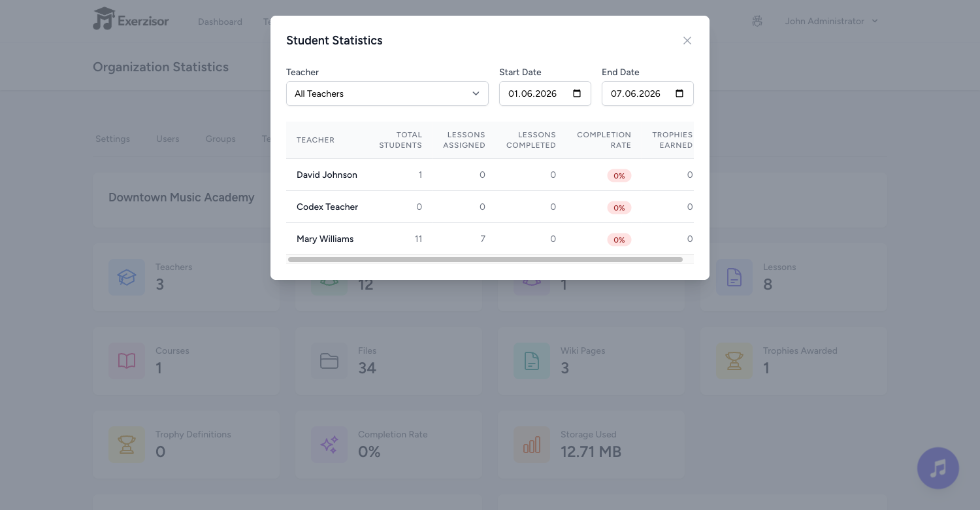The image size is (980, 510).
Task: Click the Completion Rate column header
Action: coord(604,140)
